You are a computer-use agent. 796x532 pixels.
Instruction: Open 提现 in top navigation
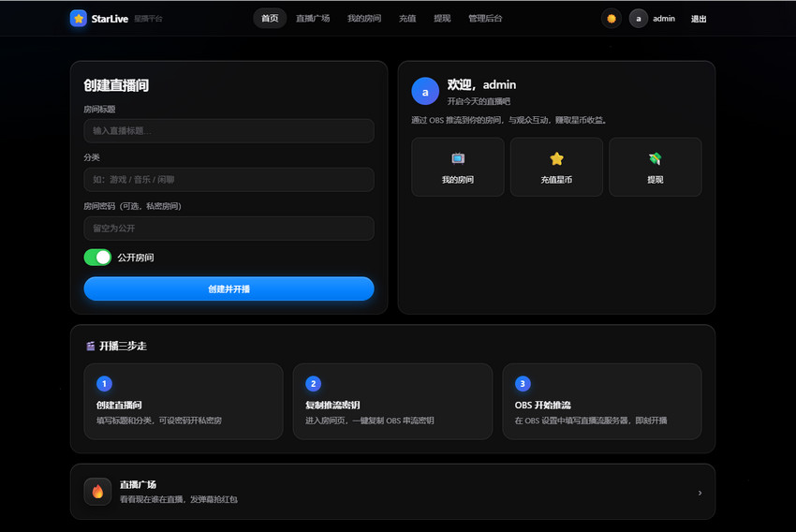pyautogui.click(x=442, y=19)
